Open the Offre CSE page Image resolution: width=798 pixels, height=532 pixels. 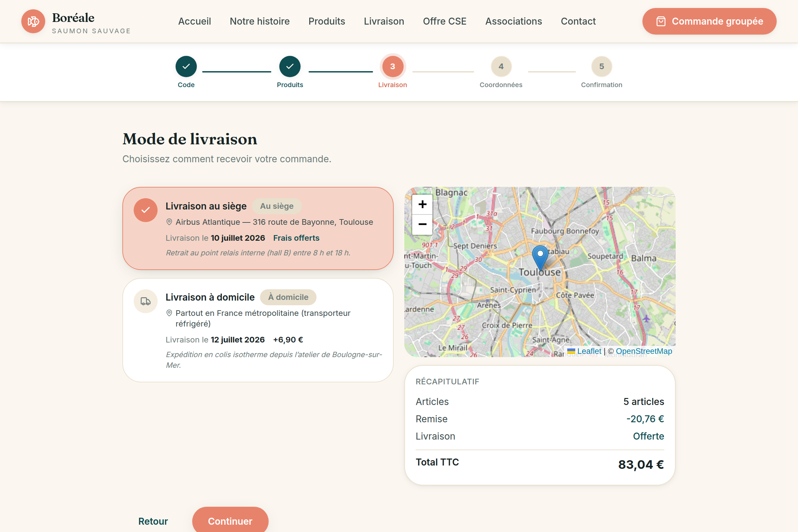[x=445, y=21]
